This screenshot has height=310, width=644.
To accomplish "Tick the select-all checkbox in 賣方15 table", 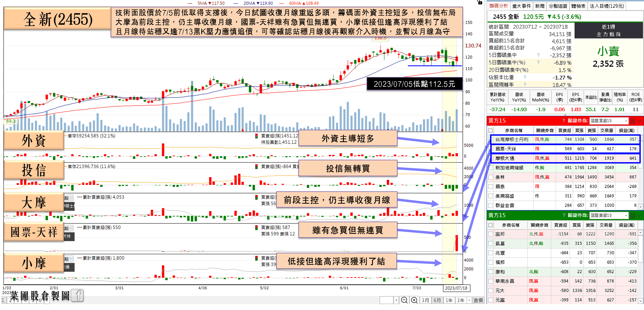I will 491,225.
